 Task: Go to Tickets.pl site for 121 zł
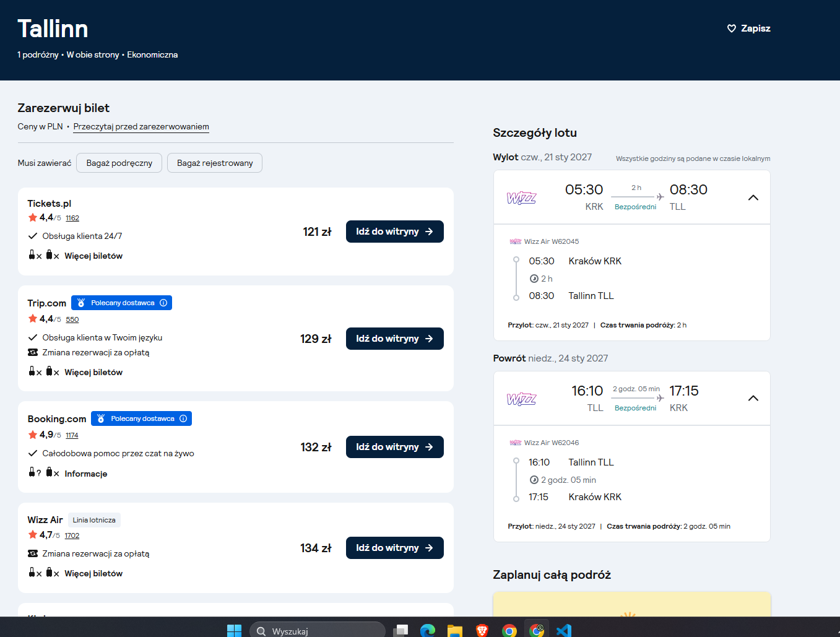point(395,232)
